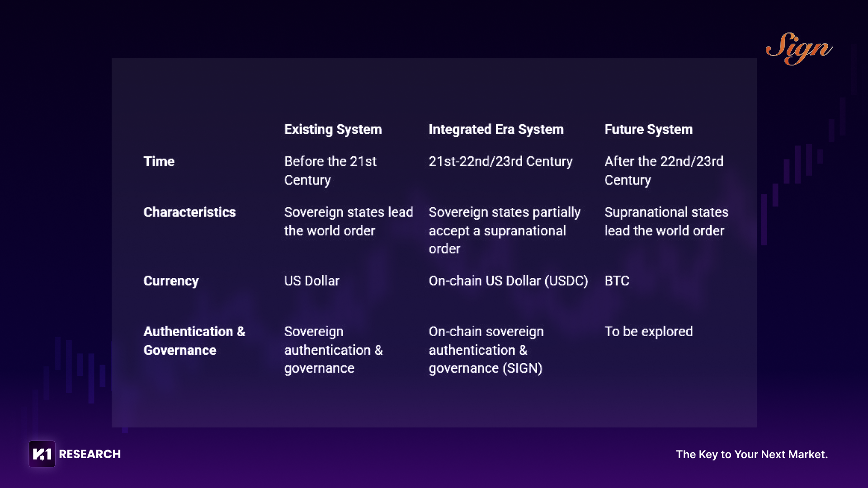Click the 'Characteristics' row label
Screen dimensions: 868x488
189,212
